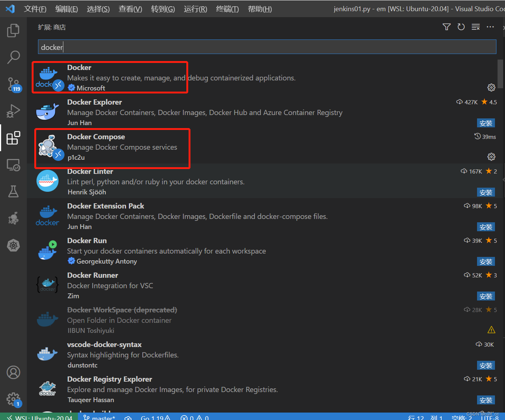
Task: Click the master* branch status item
Action: pyautogui.click(x=99, y=417)
